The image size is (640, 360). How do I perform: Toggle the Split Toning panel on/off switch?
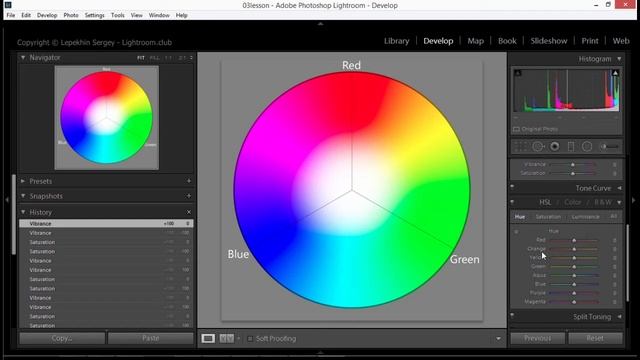[x=512, y=316]
